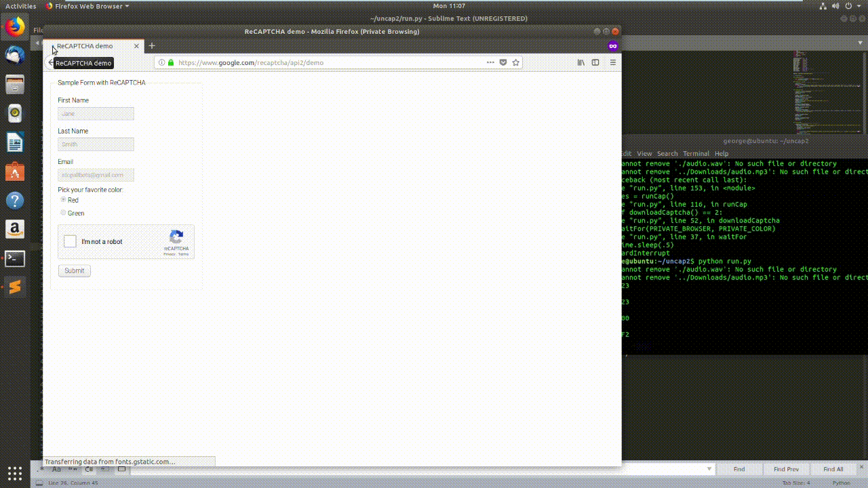Image resolution: width=868 pixels, height=488 pixels.
Task: Open the Terminal menu in terminal window
Action: coord(696,154)
